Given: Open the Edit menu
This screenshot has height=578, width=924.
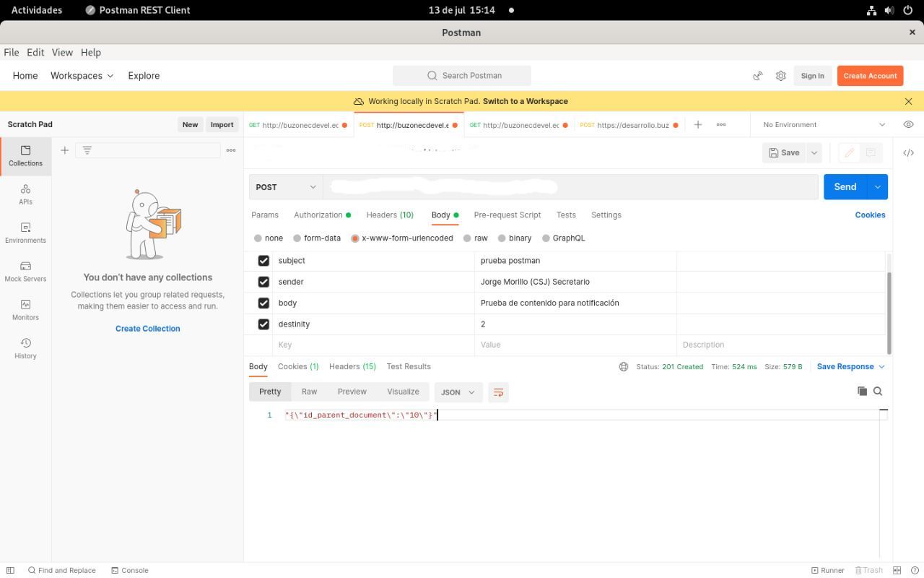Looking at the screenshot, I should (x=35, y=52).
